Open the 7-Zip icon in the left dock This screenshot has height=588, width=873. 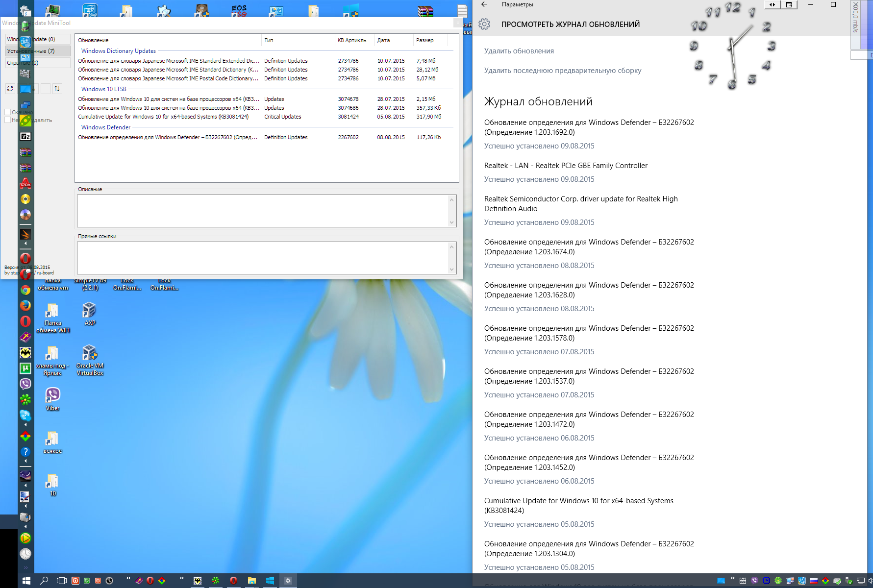[x=25, y=137]
